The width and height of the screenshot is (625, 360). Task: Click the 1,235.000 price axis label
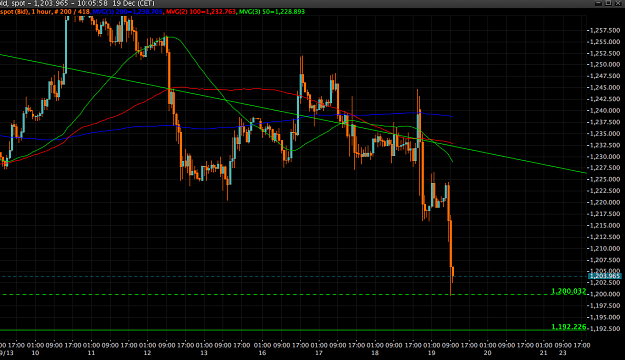pyautogui.click(x=605, y=134)
